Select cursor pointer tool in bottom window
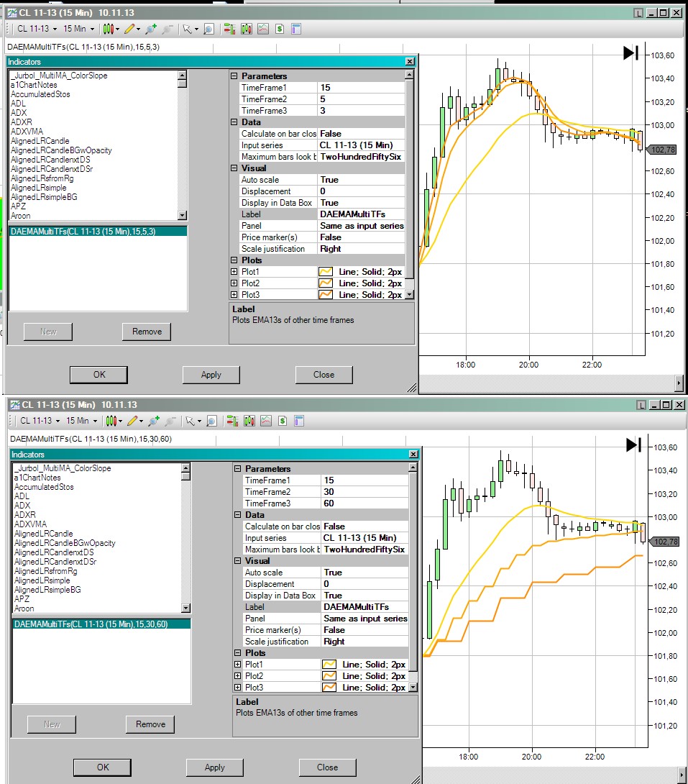The image size is (688, 784). pyautogui.click(x=190, y=421)
